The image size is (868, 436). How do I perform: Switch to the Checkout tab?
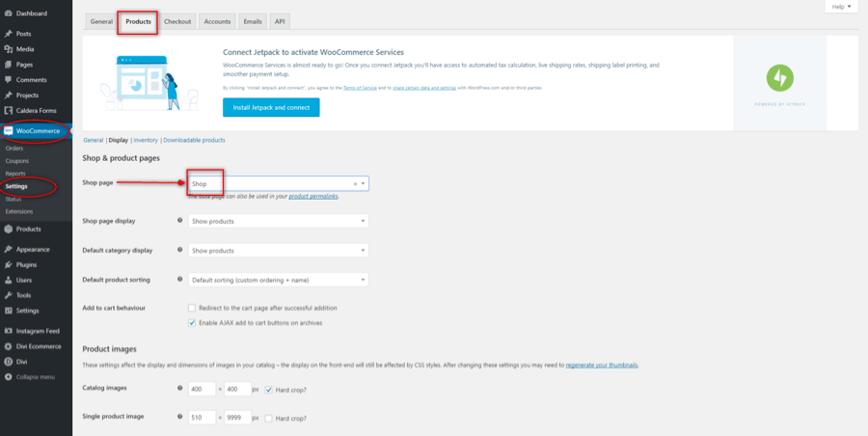177,21
